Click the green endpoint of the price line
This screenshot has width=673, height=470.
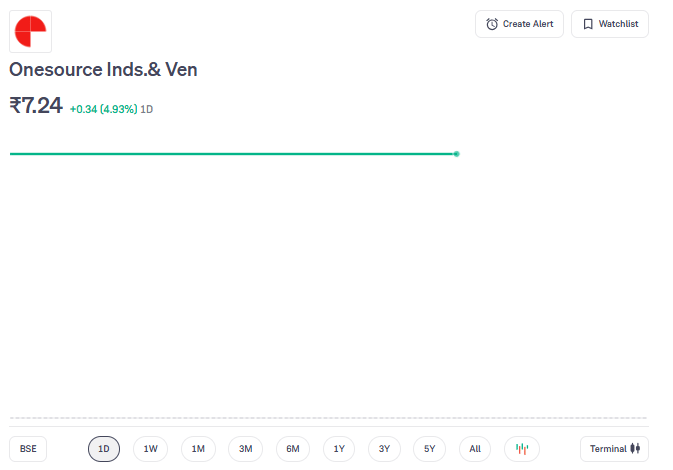(457, 154)
